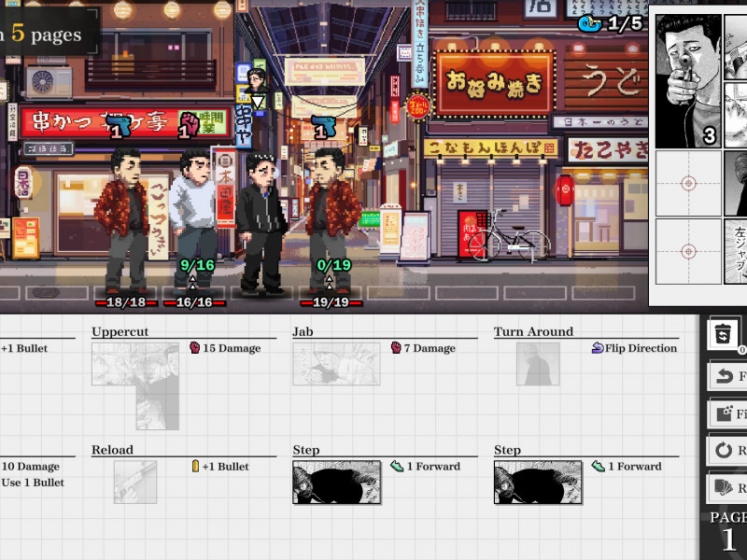Click the circular rotate arrow button

[724, 450]
